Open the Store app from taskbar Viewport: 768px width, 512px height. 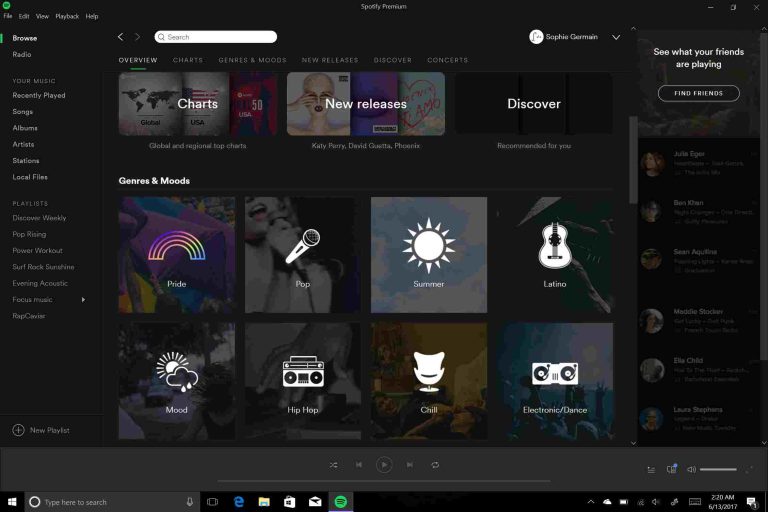[289, 502]
